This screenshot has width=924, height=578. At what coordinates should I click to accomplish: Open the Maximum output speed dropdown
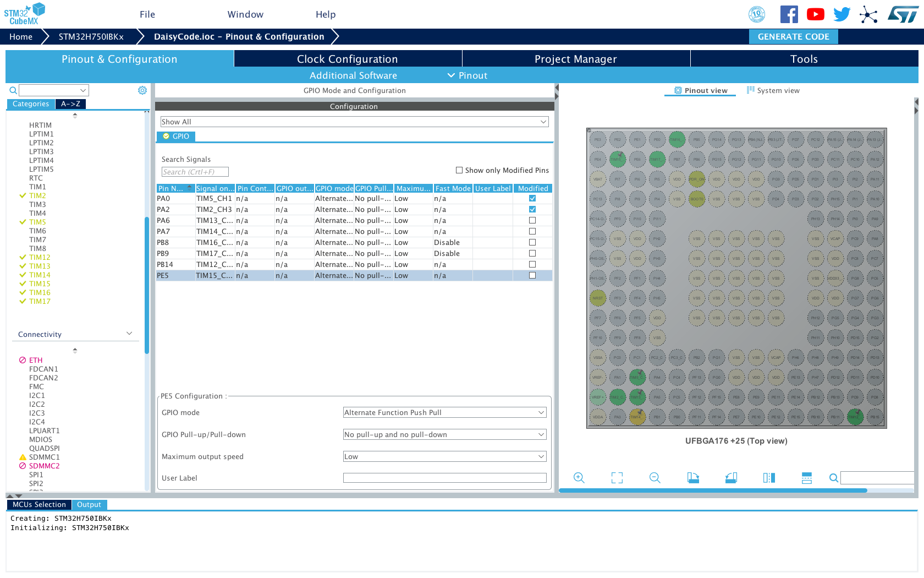[444, 456]
